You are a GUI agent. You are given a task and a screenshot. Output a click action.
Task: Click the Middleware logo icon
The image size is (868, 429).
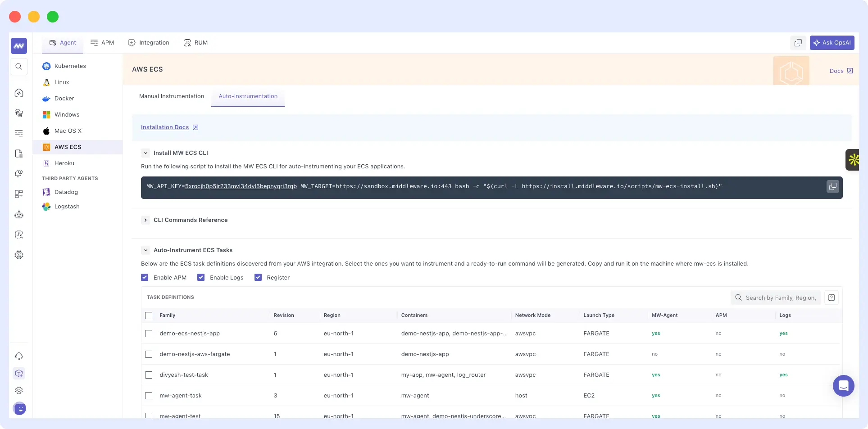point(19,46)
